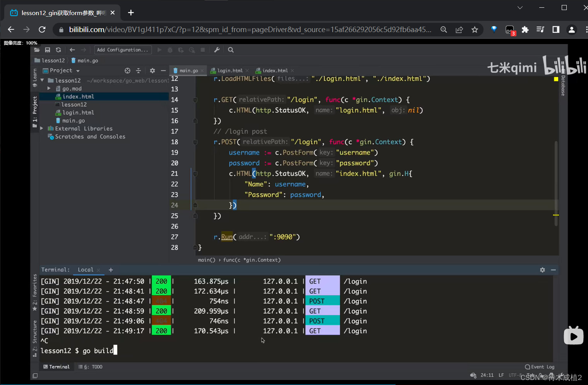
Task: Switch to the login.html editor tab
Action: pos(229,71)
